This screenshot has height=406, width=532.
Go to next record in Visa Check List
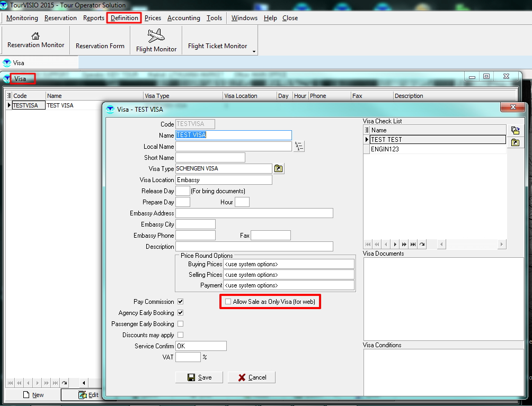[x=395, y=245]
